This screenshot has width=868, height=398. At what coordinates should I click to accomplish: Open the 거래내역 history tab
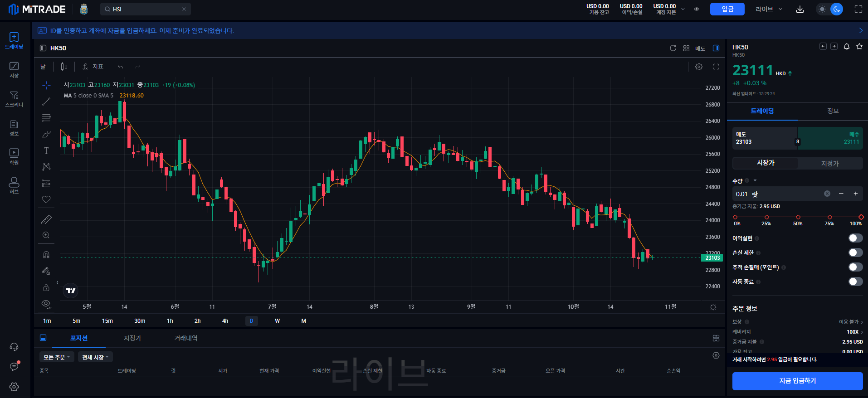point(186,338)
